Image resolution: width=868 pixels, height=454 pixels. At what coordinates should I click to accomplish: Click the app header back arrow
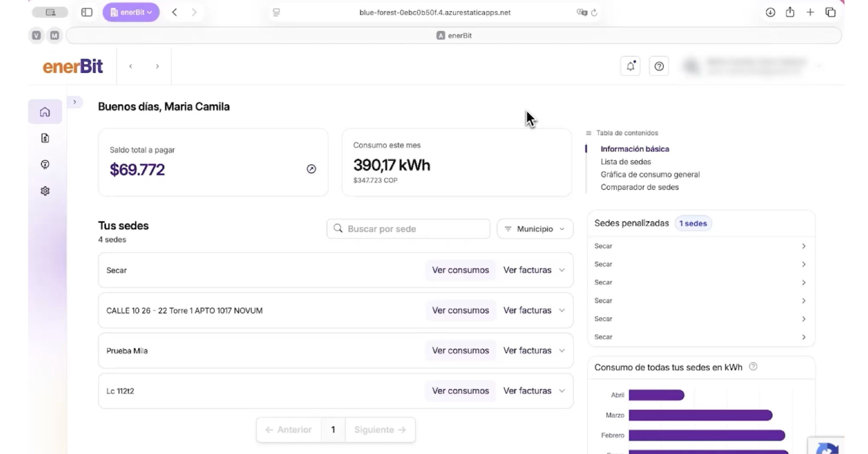point(131,66)
